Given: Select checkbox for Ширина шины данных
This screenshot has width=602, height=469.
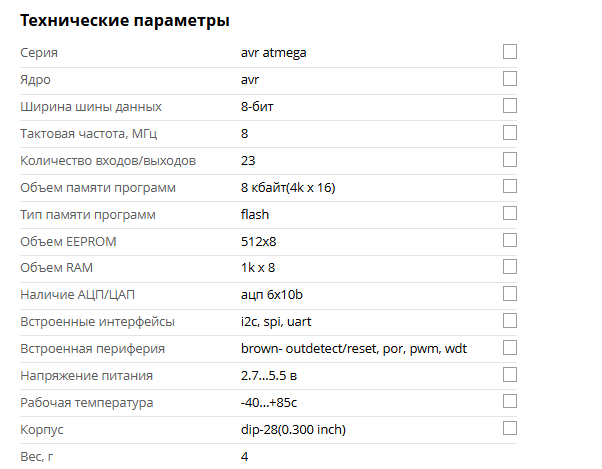Looking at the screenshot, I should click(x=510, y=105).
